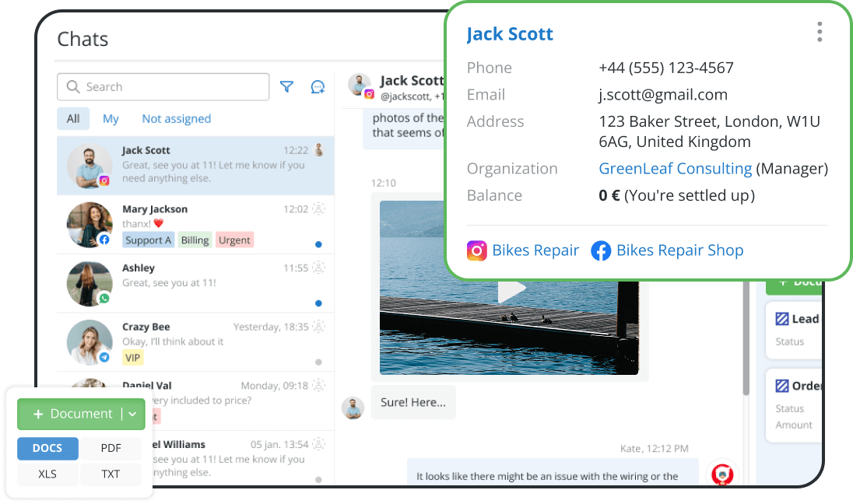Click inside the chat Search field
This screenshot has height=504, width=853.
(163, 86)
